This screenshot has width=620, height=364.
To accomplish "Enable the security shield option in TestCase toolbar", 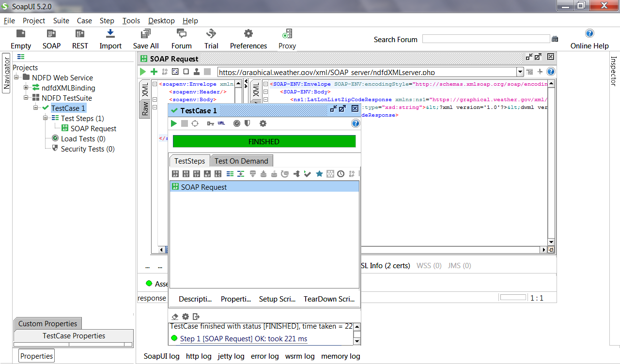I will point(247,123).
